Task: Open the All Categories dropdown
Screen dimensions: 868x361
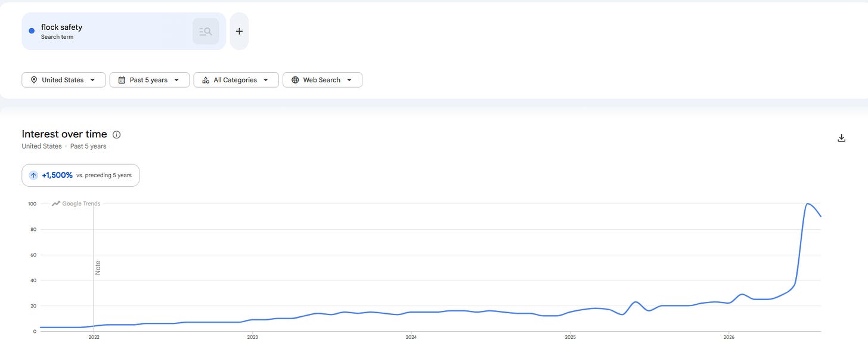Action: pos(236,80)
